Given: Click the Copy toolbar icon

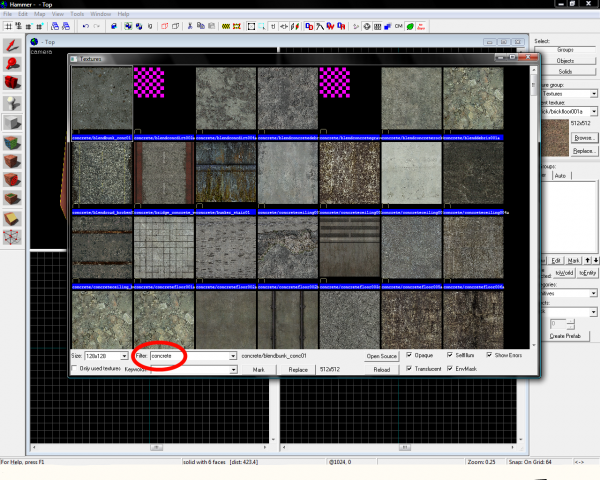Looking at the screenshot, I should 201,26.
